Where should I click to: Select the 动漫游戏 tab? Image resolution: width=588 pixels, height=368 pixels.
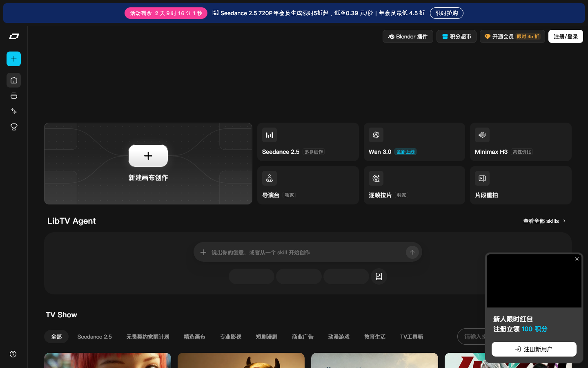pos(339,337)
